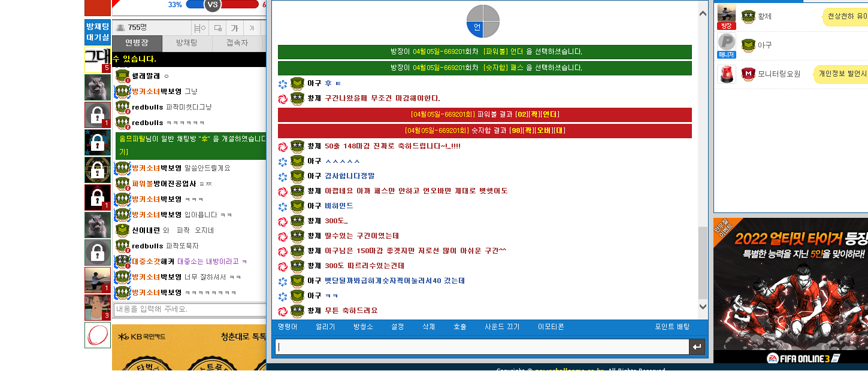
Task: Open 설정 in the chat room toolbar
Action: (397, 327)
